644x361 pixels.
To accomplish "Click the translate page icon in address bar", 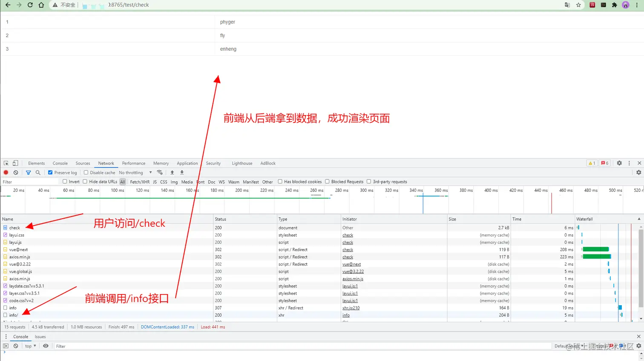I will [x=567, y=5].
